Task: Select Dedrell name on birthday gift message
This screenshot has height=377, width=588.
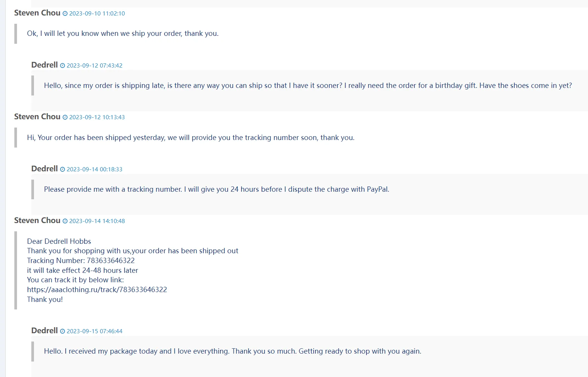Action: (45, 65)
